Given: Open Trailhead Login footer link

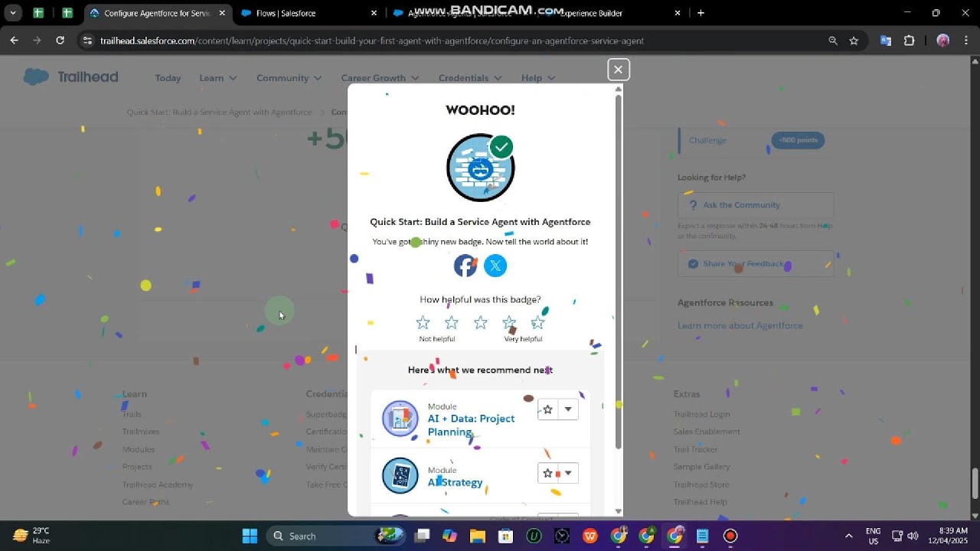Looking at the screenshot, I should [701, 414].
